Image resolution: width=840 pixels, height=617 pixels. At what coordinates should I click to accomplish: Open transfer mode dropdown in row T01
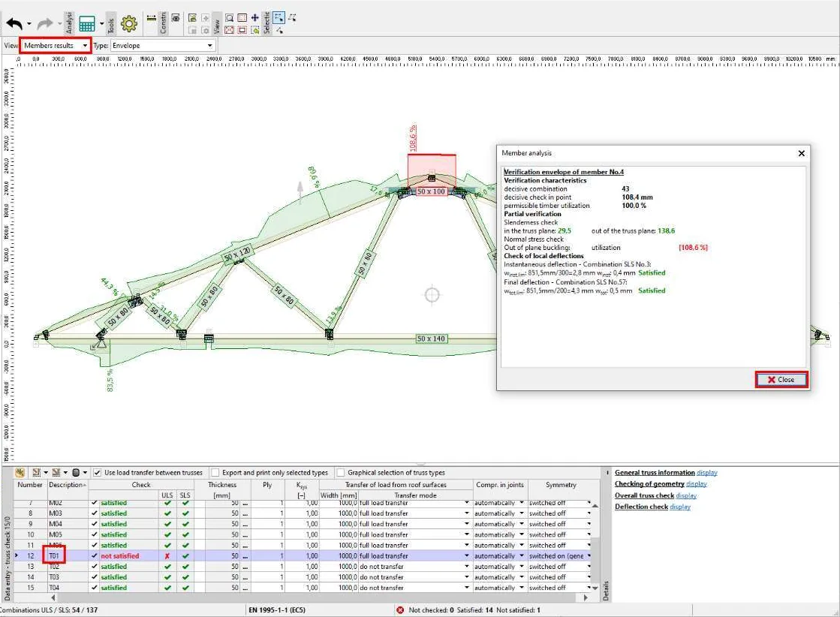tap(467, 556)
